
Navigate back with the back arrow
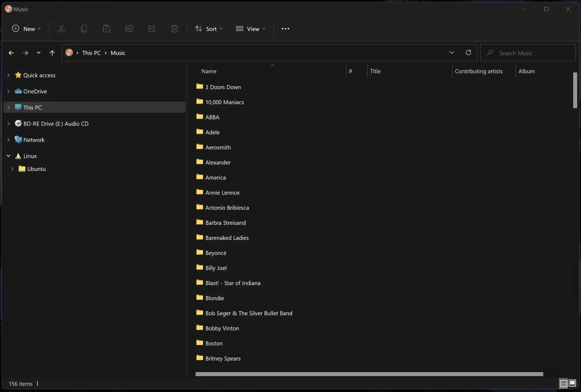point(11,53)
